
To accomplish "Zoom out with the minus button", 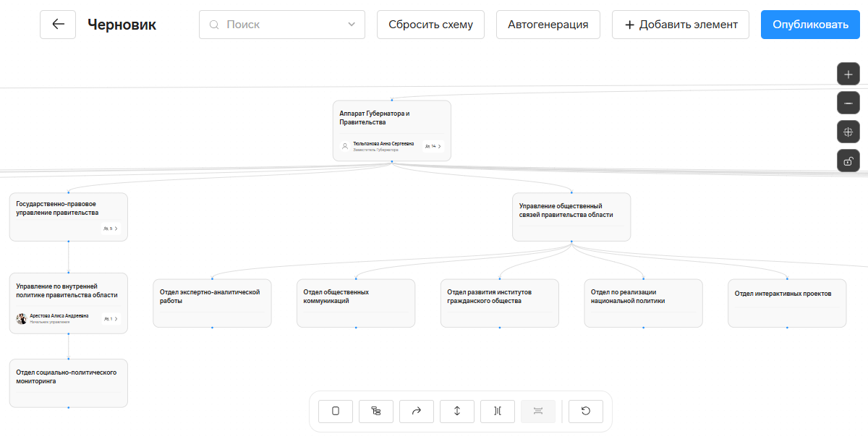I will click(848, 103).
